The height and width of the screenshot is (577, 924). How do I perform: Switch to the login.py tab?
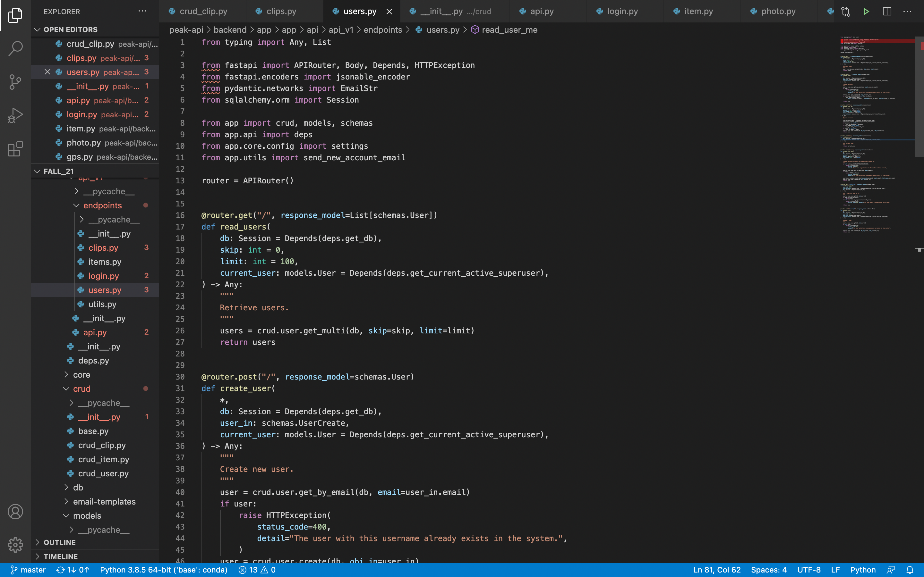point(622,12)
